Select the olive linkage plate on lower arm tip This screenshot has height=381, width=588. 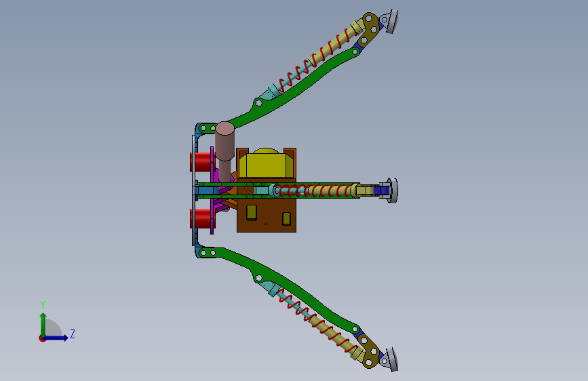[370, 353]
